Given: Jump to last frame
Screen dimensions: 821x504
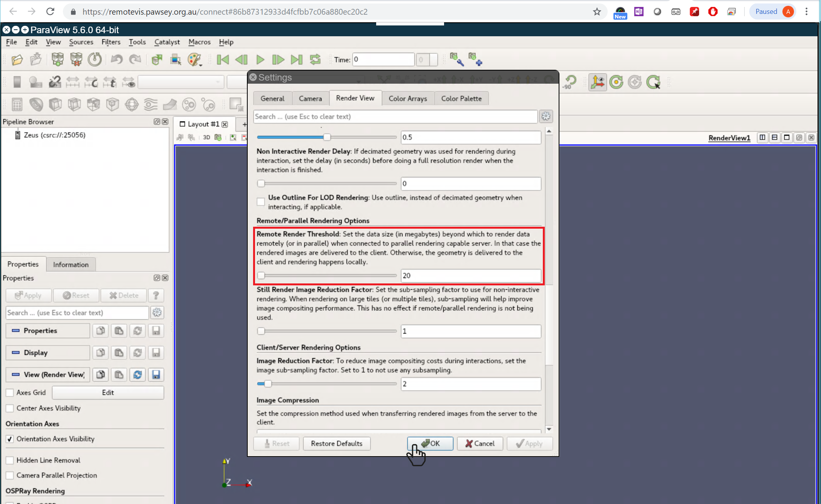Looking at the screenshot, I should [x=297, y=60].
